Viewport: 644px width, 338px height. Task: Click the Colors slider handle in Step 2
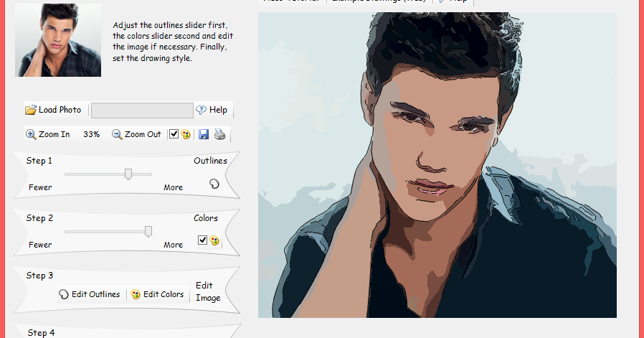148,232
